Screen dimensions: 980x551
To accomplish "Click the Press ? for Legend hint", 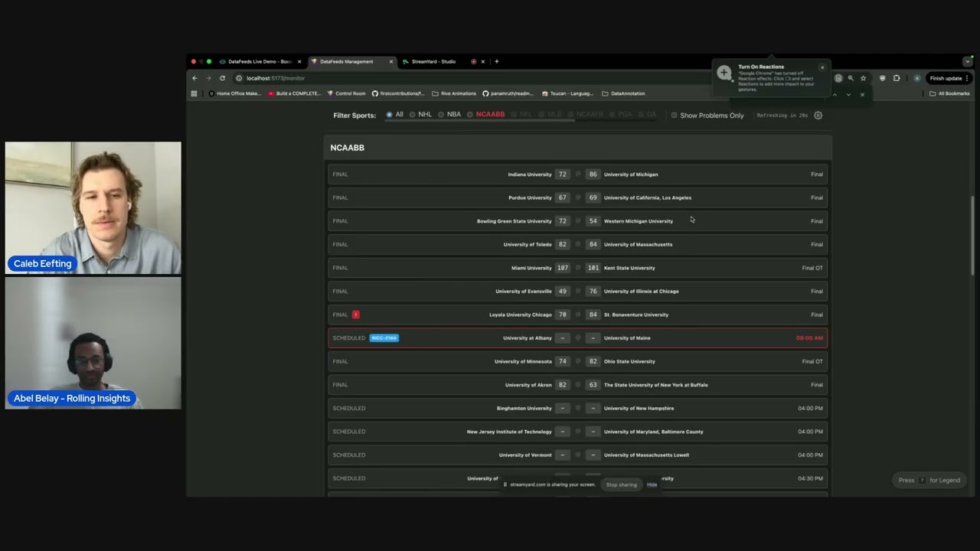I will pyautogui.click(x=929, y=481).
